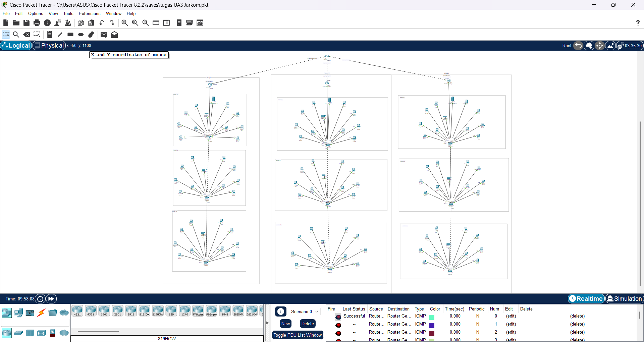The height and width of the screenshot is (342, 644).
Task: Open the Extensions menu
Action: [89, 13]
